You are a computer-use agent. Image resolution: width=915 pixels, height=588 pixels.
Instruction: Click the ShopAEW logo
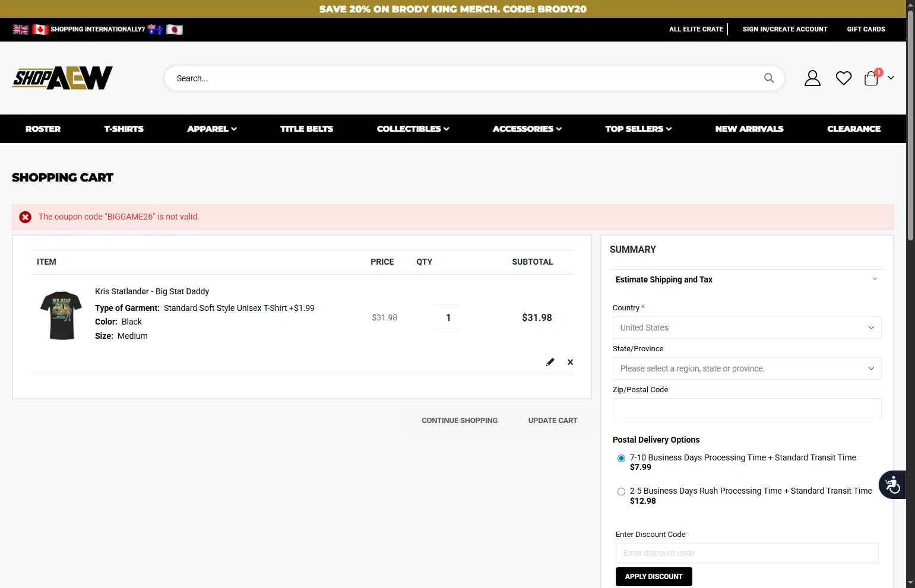pos(62,78)
